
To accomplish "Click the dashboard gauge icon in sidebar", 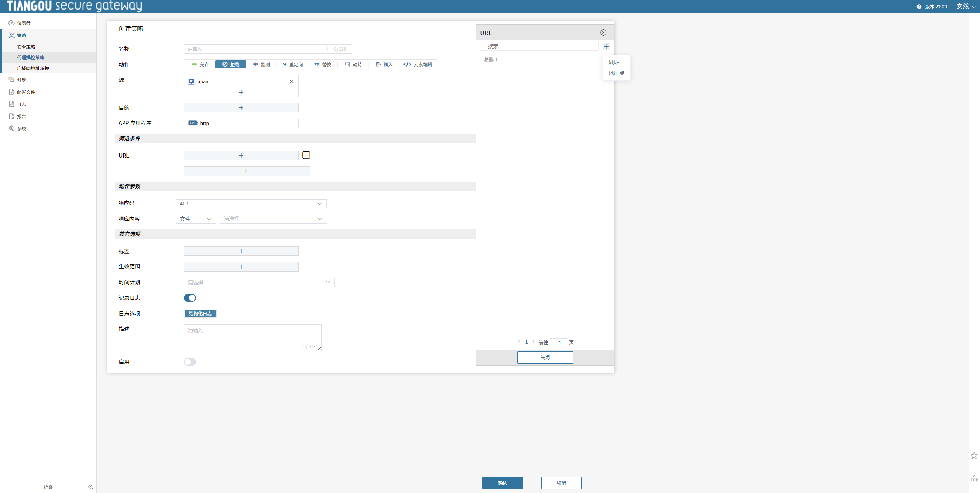I will 11,23.
